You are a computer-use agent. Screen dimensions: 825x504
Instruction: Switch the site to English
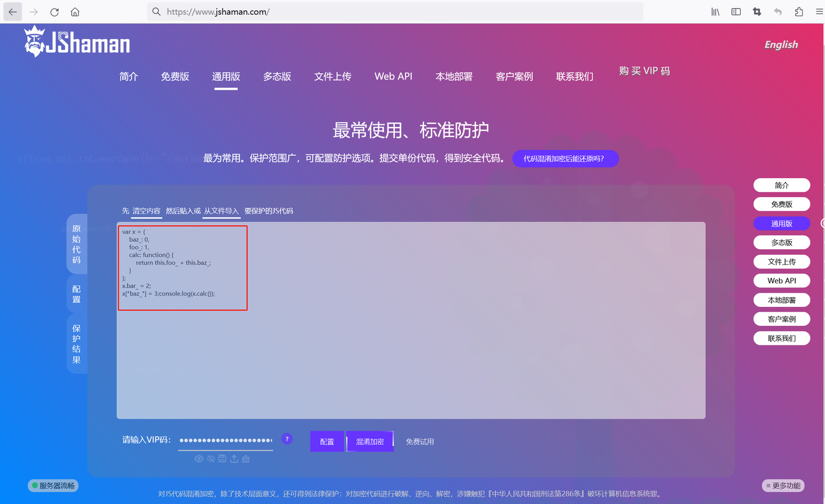coord(780,44)
